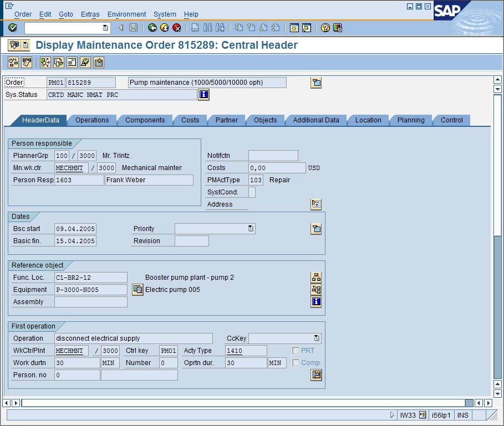Click the sixth application toolbar icon with a checkmark
The width and height of the screenshot is (504, 426).
(x=85, y=62)
